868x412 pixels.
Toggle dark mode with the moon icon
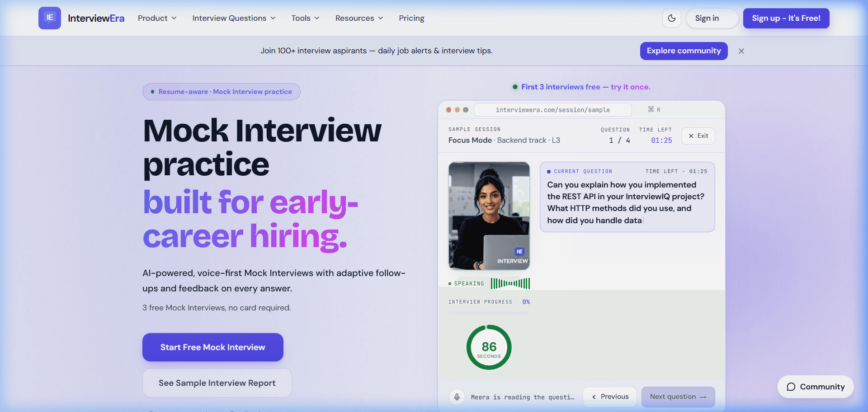pyautogui.click(x=672, y=18)
